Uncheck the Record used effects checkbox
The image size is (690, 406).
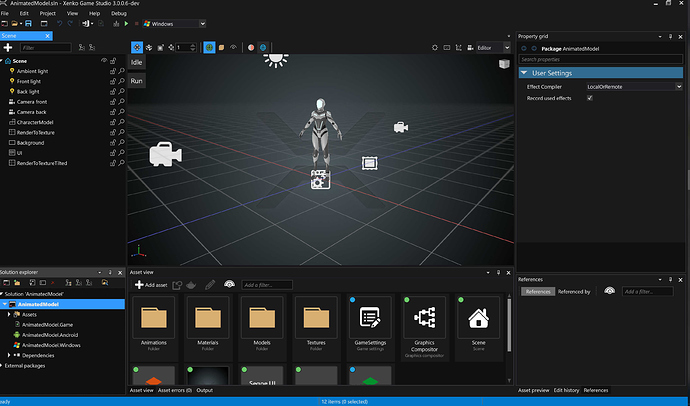[x=590, y=98]
